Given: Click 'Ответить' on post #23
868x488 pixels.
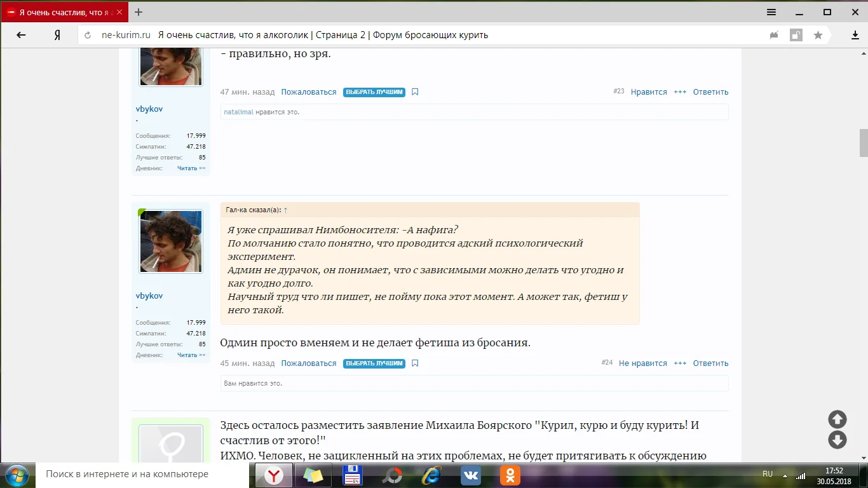Looking at the screenshot, I should tap(710, 92).
